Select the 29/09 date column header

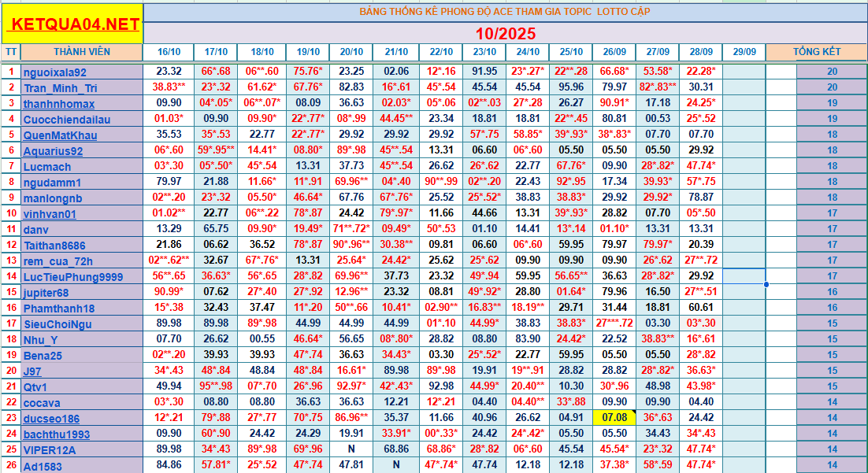pos(744,52)
